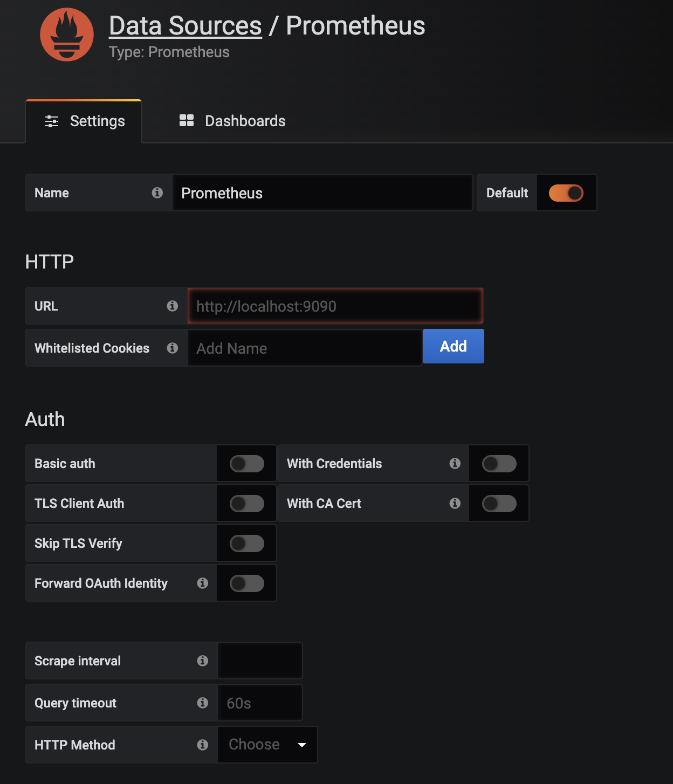Turn on Skip TLS Verify switch
Image resolution: width=673 pixels, height=784 pixels.
click(247, 544)
